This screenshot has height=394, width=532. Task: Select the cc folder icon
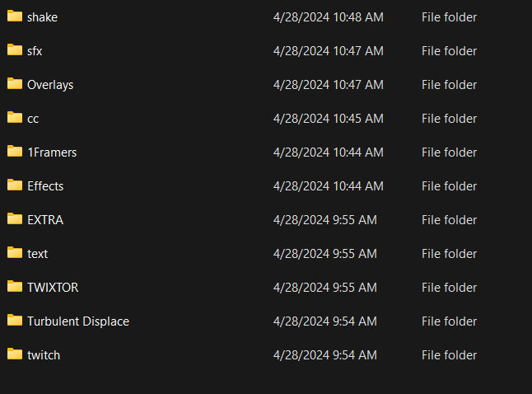tap(15, 118)
